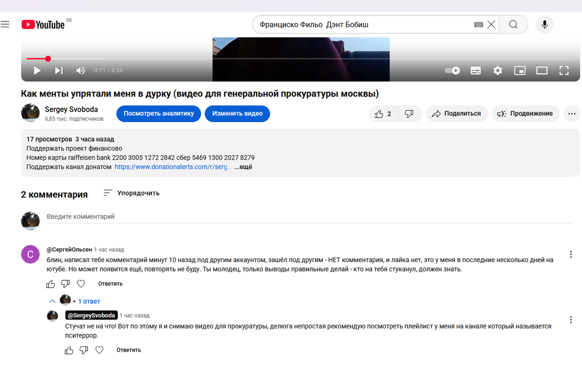
Task: Enable theater mode view
Action: [542, 70]
